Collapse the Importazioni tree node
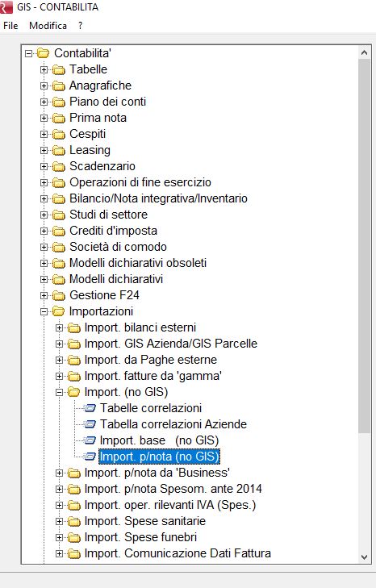The height and width of the screenshot is (588, 376). (x=44, y=311)
